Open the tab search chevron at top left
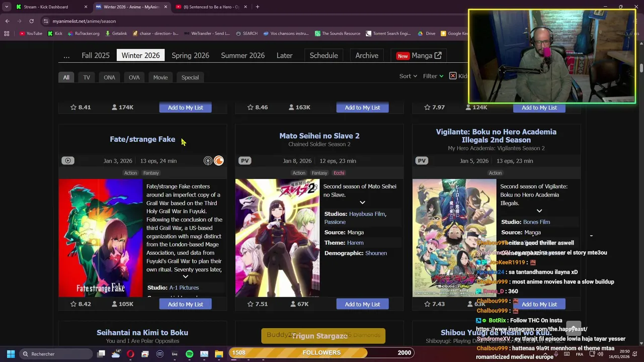Screen dimensions: 644x362 [7, 7]
